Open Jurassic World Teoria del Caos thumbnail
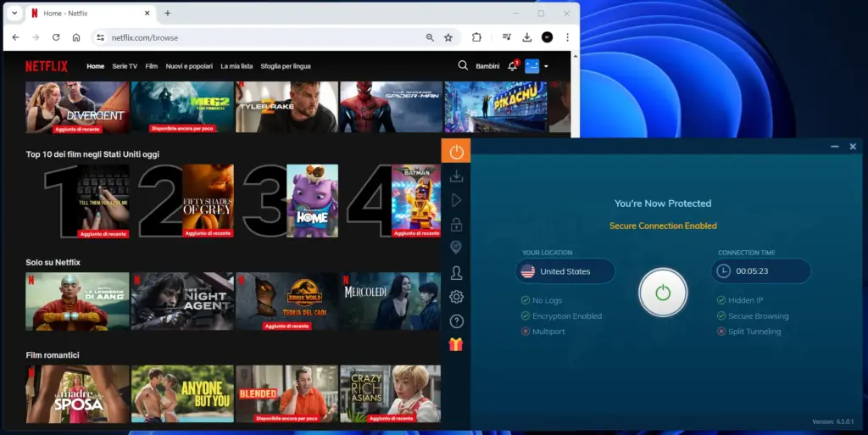 click(287, 301)
